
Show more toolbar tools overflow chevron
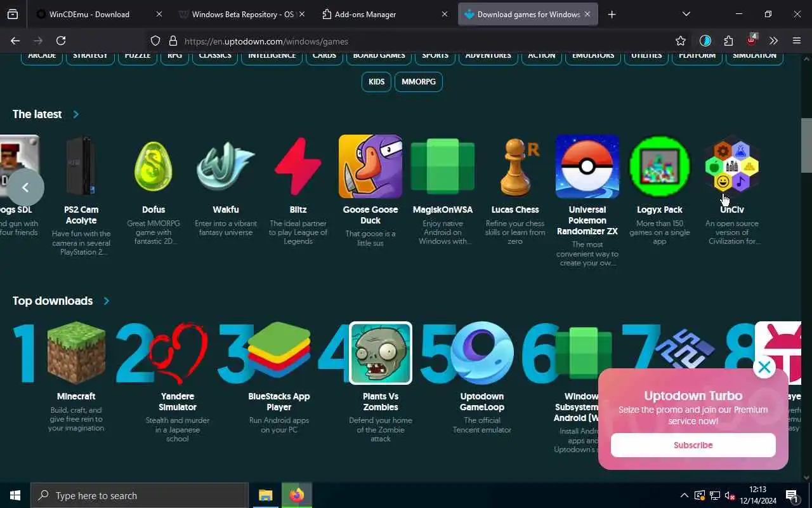point(774,41)
